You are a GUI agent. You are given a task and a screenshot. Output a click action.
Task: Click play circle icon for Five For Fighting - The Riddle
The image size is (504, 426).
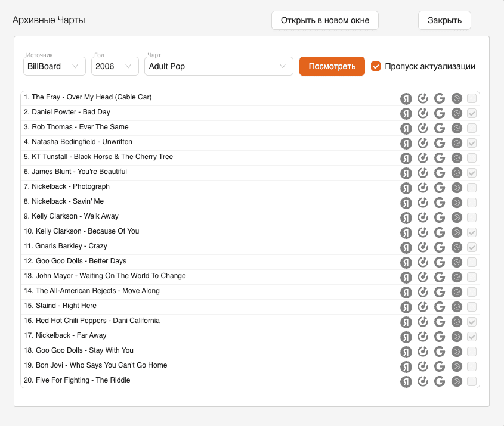click(456, 381)
